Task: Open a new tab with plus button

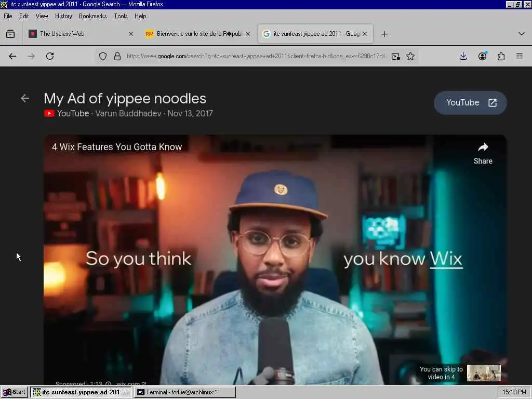Action: pyautogui.click(x=384, y=34)
